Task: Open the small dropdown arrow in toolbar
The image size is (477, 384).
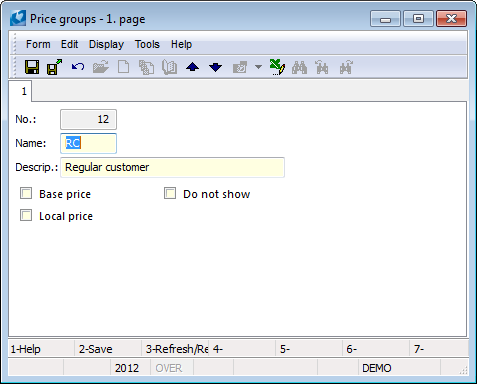Action: pyautogui.click(x=258, y=67)
